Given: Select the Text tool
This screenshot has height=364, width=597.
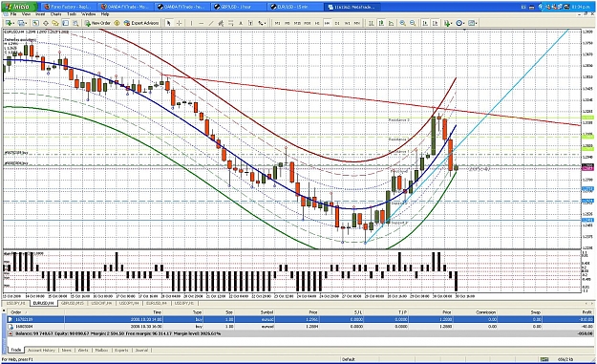Looking at the screenshot, I should pos(241,23).
